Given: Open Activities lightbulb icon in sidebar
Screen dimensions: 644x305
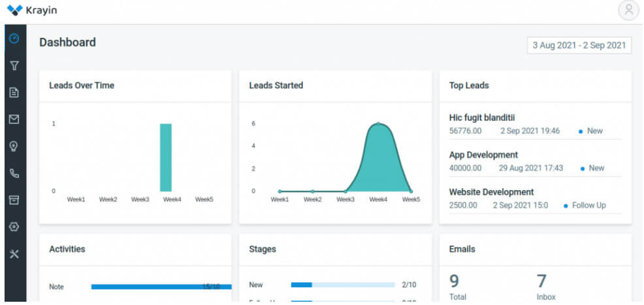Looking at the screenshot, I should pos(14,146).
